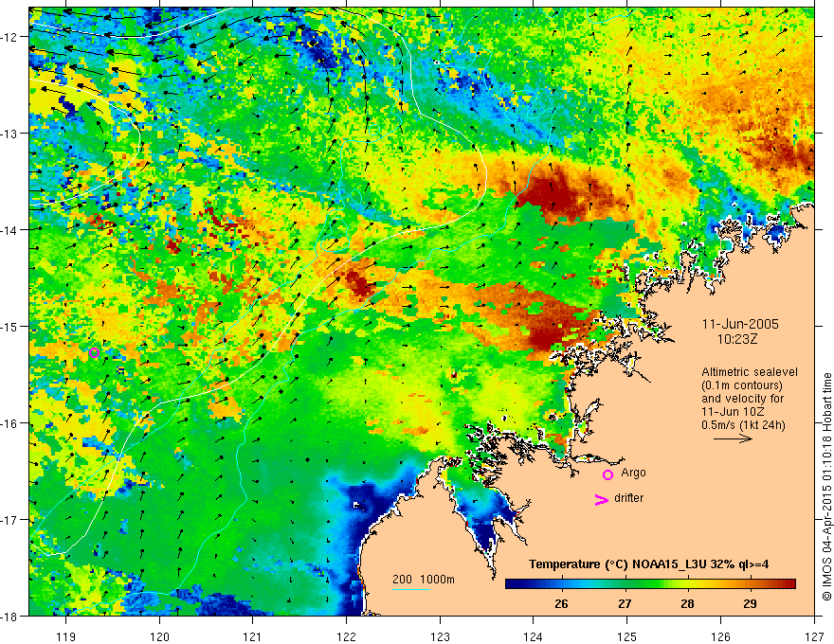Screen dimensions: 834x644
Task: Click the time label 10:23Z
Action: point(736,339)
